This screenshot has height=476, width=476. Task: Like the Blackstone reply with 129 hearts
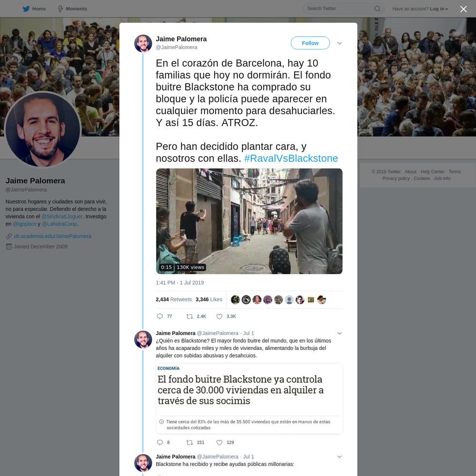[219, 442]
